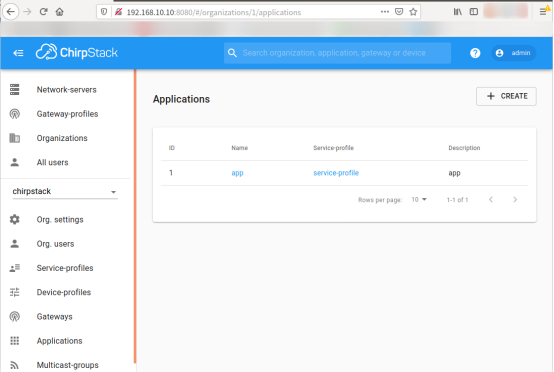
Task: Bookmark this page with the star icon
Action: (413, 12)
